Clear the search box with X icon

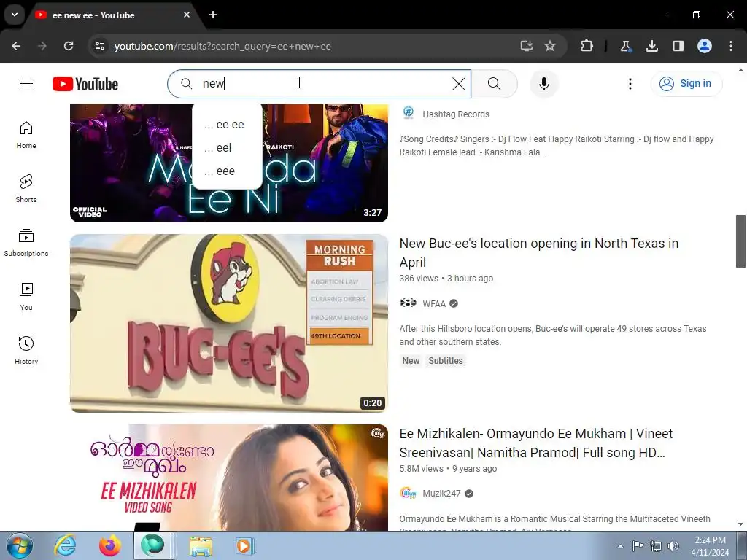coord(458,84)
